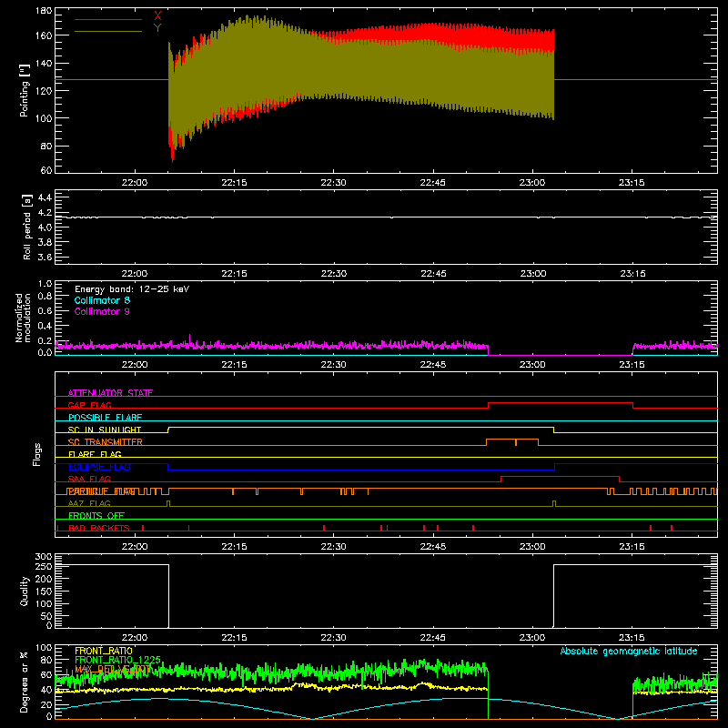The width and height of the screenshot is (728, 728).
Task: Click the 140 tick on Pointing axis
Action: (44, 63)
